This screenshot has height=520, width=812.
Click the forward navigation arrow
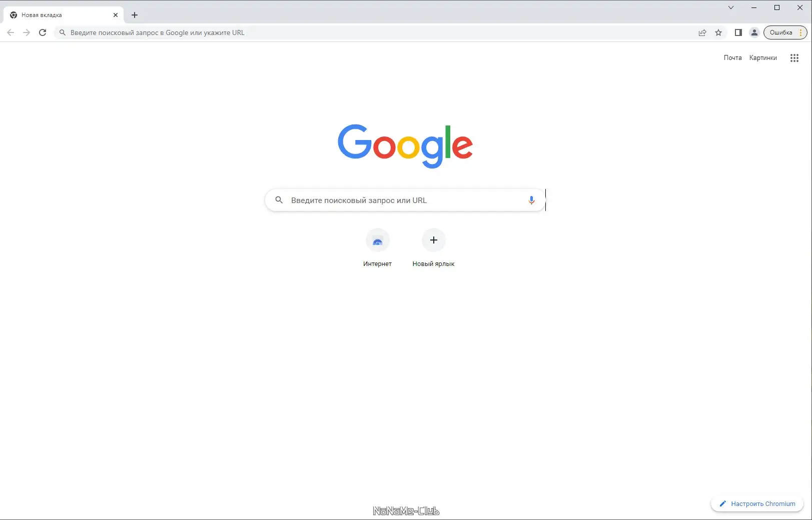tap(27, 32)
